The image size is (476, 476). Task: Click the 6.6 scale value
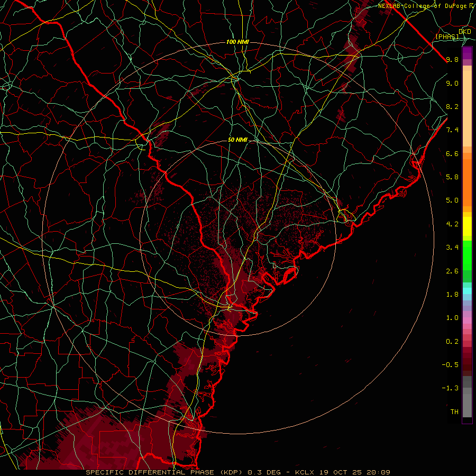point(452,153)
